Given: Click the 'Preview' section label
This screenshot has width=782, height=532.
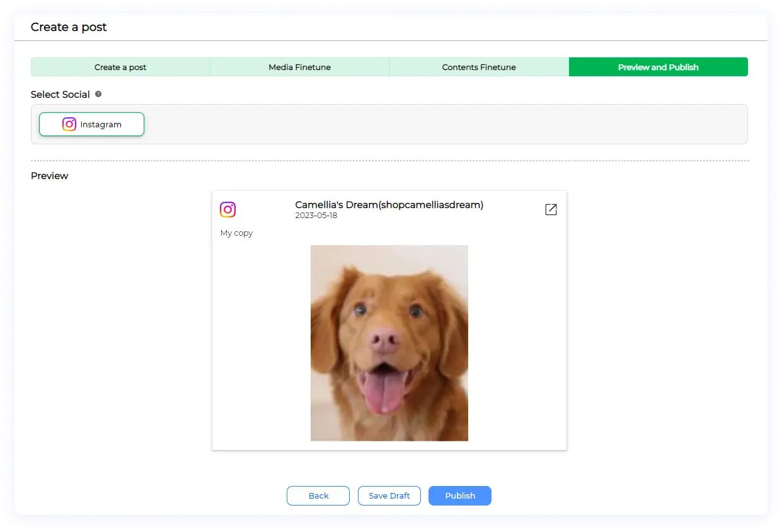Looking at the screenshot, I should point(49,176).
